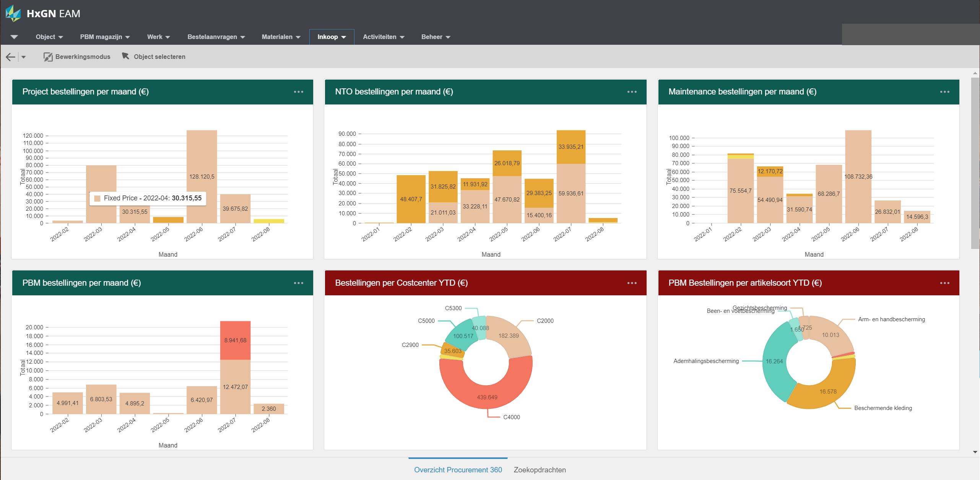The width and height of the screenshot is (980, 480).
Task: Open the Beheer menu
Action: (x=436, y=37)
